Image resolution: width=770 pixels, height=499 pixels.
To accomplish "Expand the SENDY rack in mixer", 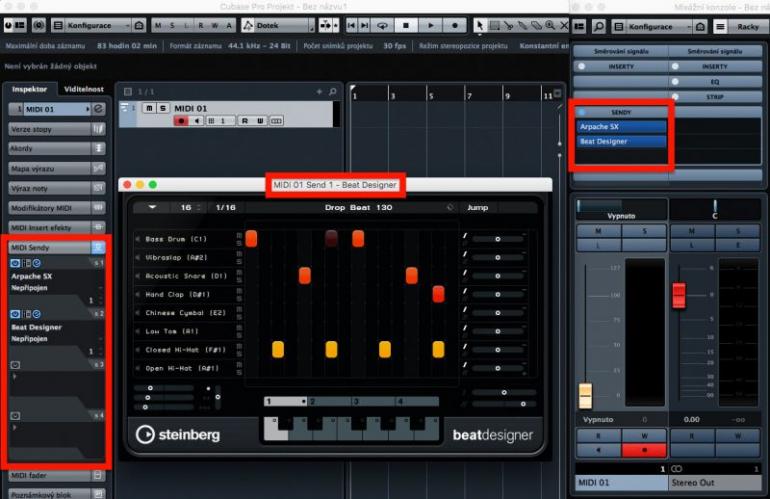I will [621, 112].
